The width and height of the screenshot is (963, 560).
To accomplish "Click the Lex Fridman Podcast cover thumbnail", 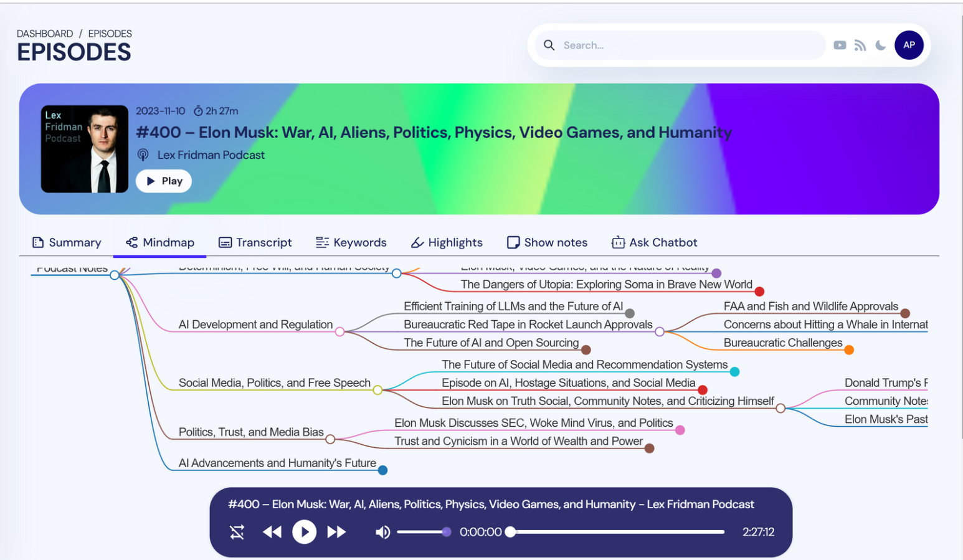I will 85,149.
